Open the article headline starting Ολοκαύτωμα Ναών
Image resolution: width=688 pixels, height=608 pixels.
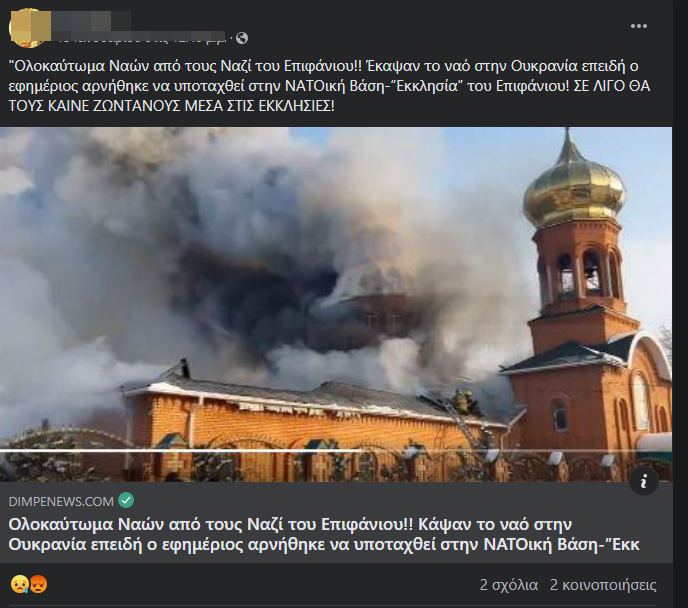coord(324,534)
